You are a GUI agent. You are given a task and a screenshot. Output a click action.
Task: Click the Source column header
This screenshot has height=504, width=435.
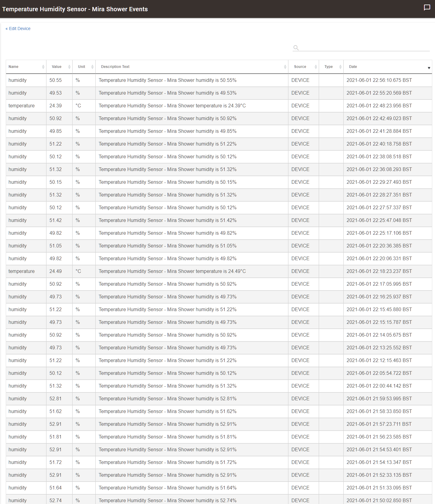[304, 67]
